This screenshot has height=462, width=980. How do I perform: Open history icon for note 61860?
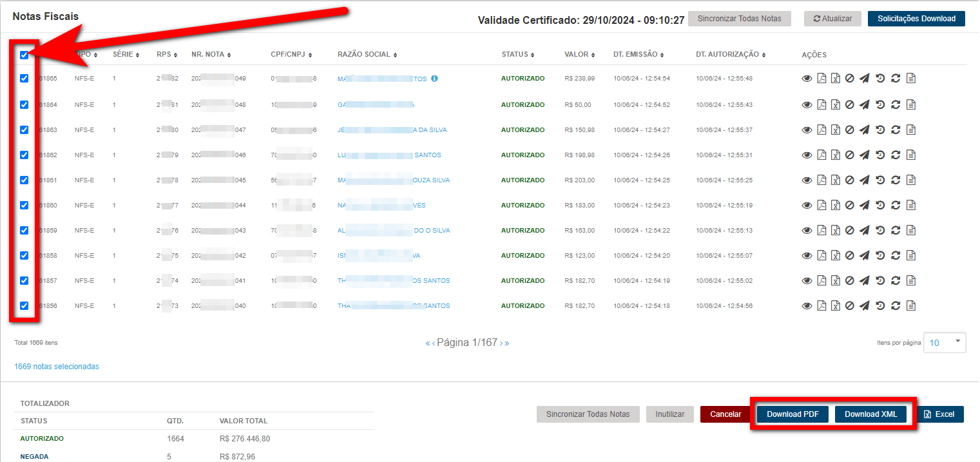coord(880,205)
